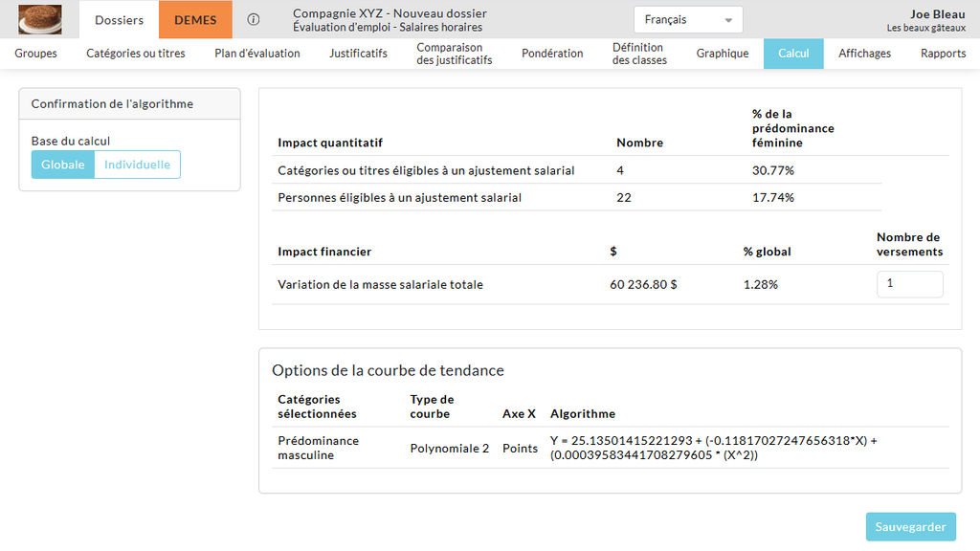Go to the Groupes tab

click(x=35, y=54)
